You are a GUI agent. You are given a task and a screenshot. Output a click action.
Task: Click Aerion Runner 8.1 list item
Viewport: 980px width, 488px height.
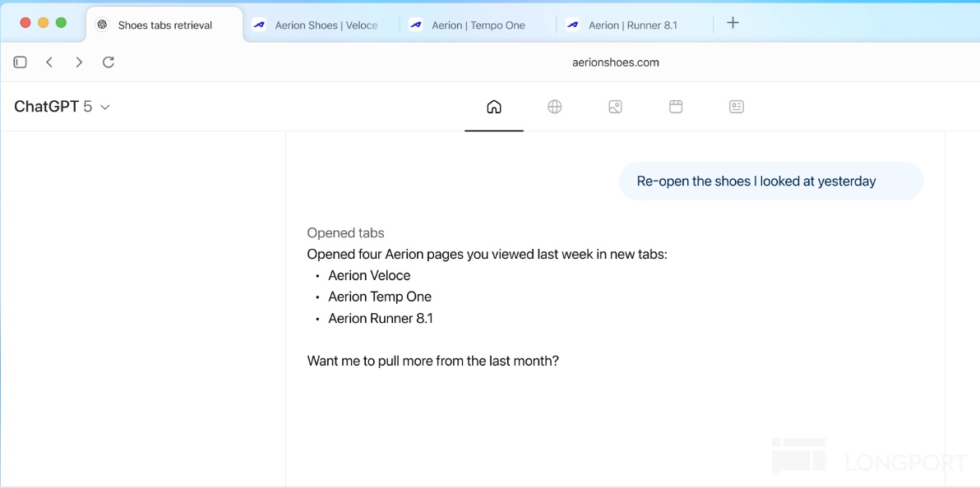pos(380,319)
